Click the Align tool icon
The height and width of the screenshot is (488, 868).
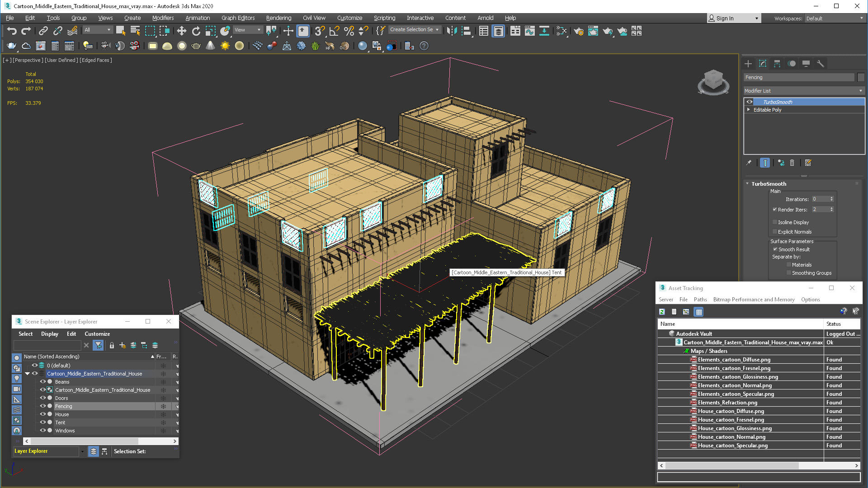[x=466, y=31]
